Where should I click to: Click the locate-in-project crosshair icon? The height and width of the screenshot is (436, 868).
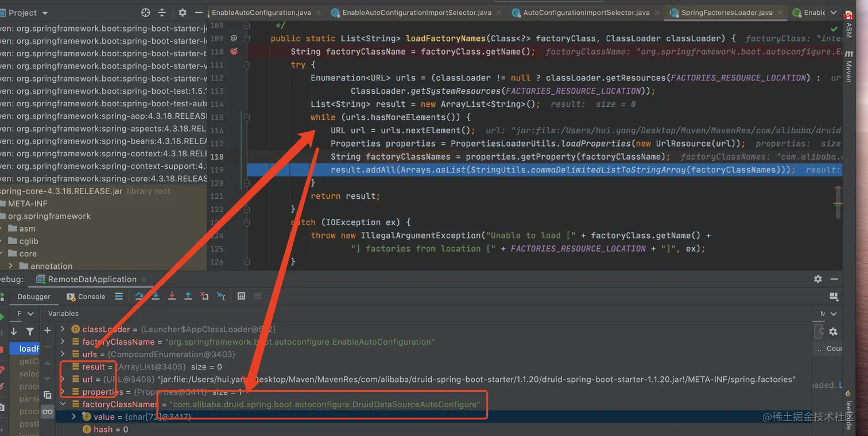146,13
